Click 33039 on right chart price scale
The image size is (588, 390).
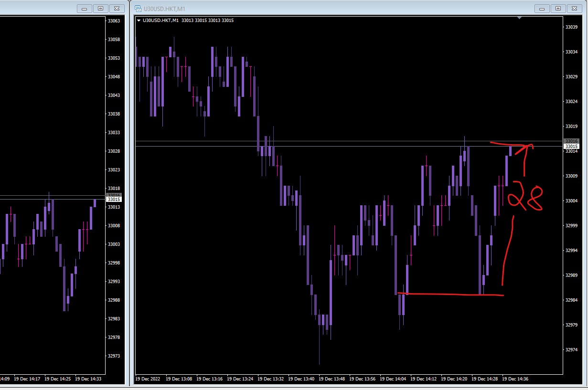click(x=572, y=27)
